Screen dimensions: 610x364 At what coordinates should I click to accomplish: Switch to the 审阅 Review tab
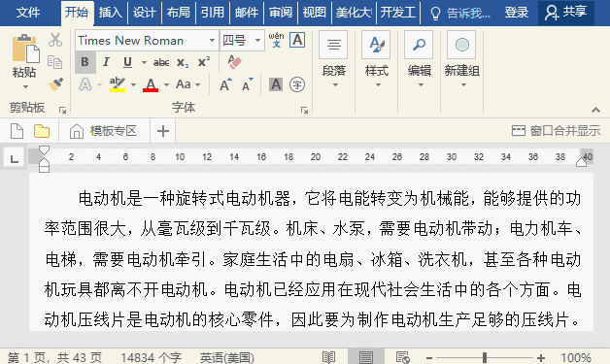[x=281, y=13]
